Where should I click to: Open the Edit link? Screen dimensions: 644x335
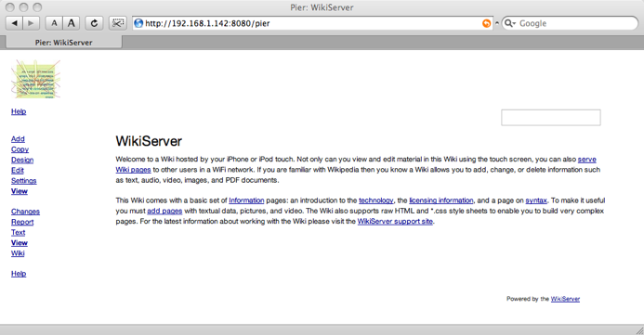[18, 170]
